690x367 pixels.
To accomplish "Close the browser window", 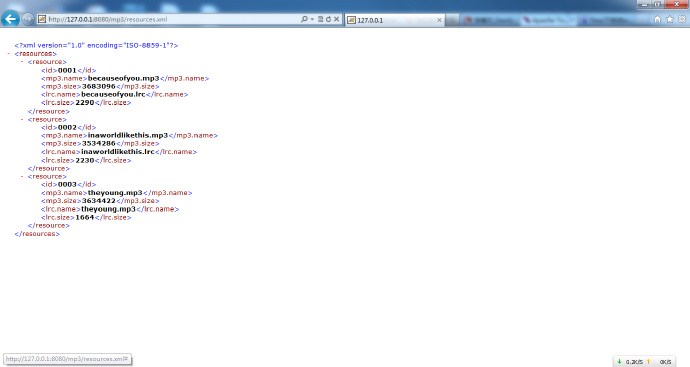I will pyautogui.click(x=676, y=4).
